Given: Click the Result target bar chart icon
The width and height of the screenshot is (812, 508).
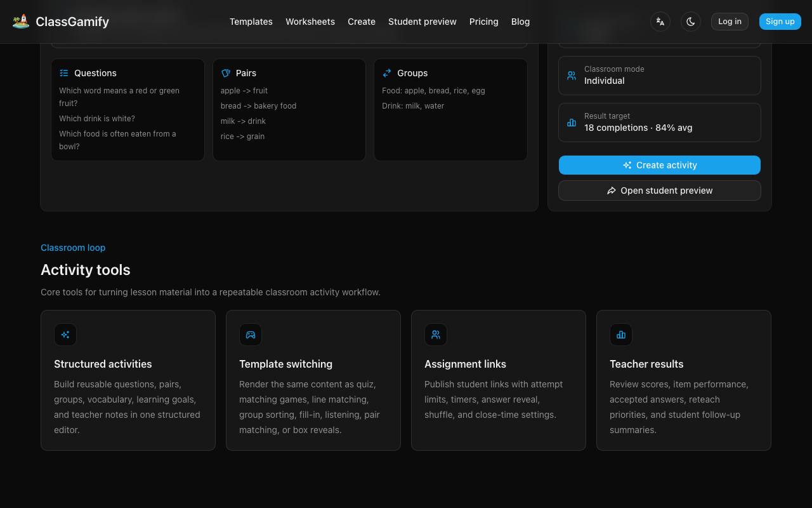Looking at the screenshot, I should point(572,123).
